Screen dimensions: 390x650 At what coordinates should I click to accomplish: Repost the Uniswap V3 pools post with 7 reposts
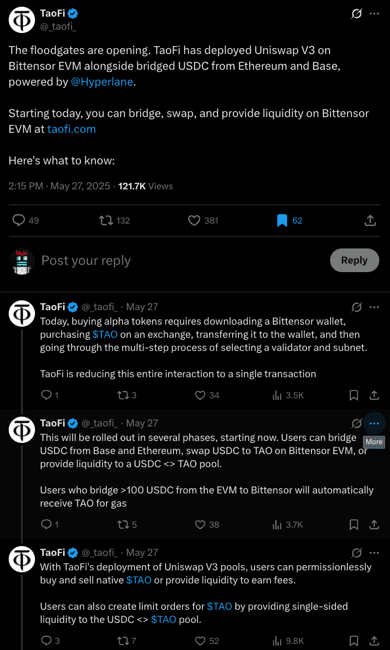pyautogui.click(x=123, y=641)
